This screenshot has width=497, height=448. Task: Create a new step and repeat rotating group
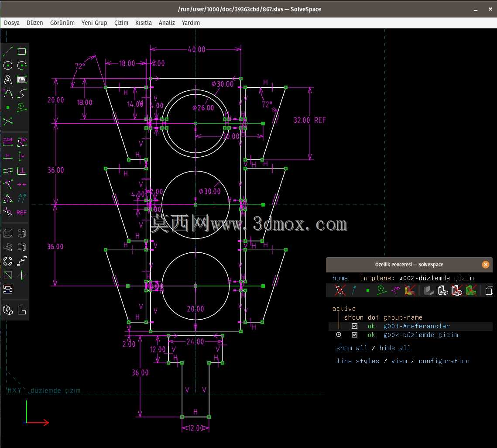point(8,261)
